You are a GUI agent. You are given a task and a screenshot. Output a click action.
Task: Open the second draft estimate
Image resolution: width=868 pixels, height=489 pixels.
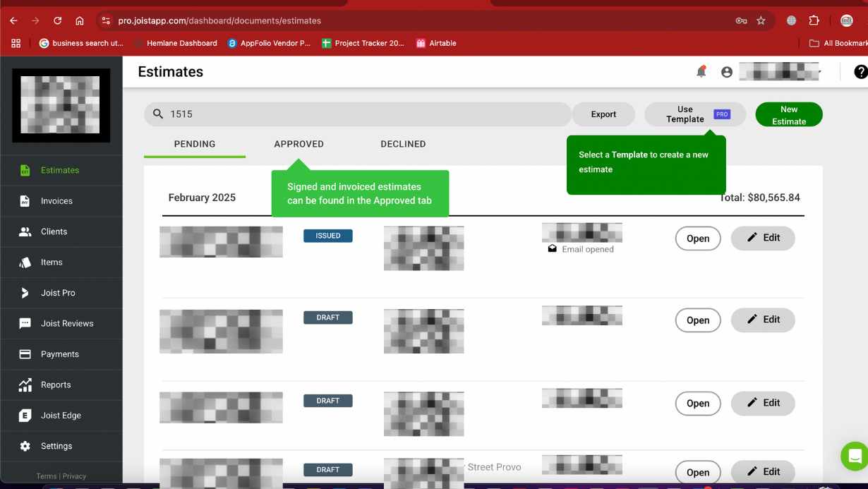click(x=698, y=404)
